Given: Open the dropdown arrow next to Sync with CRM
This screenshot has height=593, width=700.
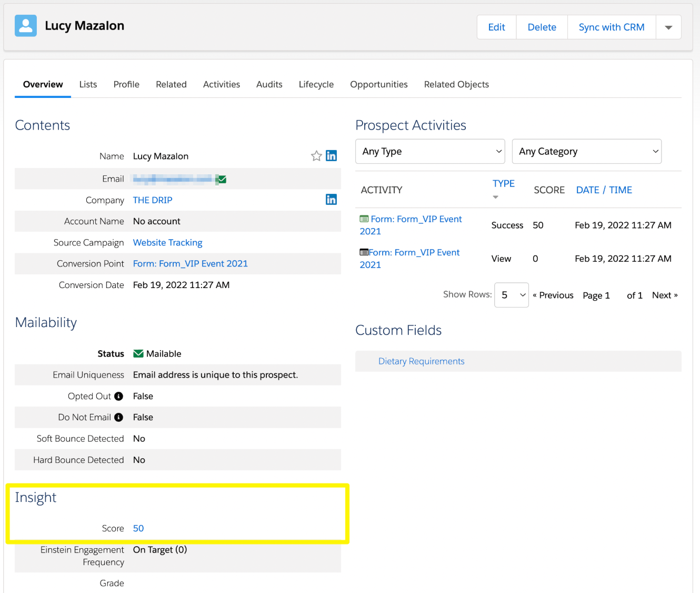Looking at the screenshot, I should (x=668, y=27).
